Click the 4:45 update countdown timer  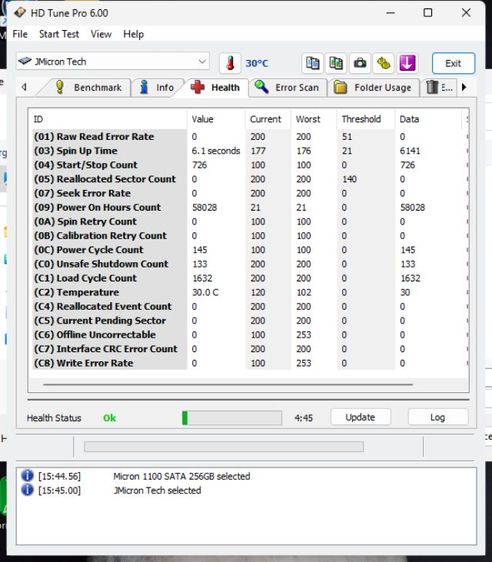(304, 418)
